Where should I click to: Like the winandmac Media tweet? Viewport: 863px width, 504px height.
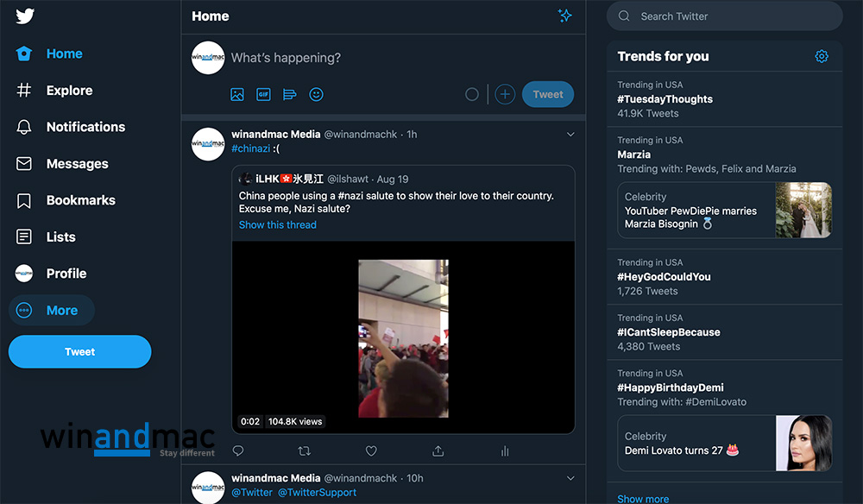pyautogui.click(x=371, y=450)
